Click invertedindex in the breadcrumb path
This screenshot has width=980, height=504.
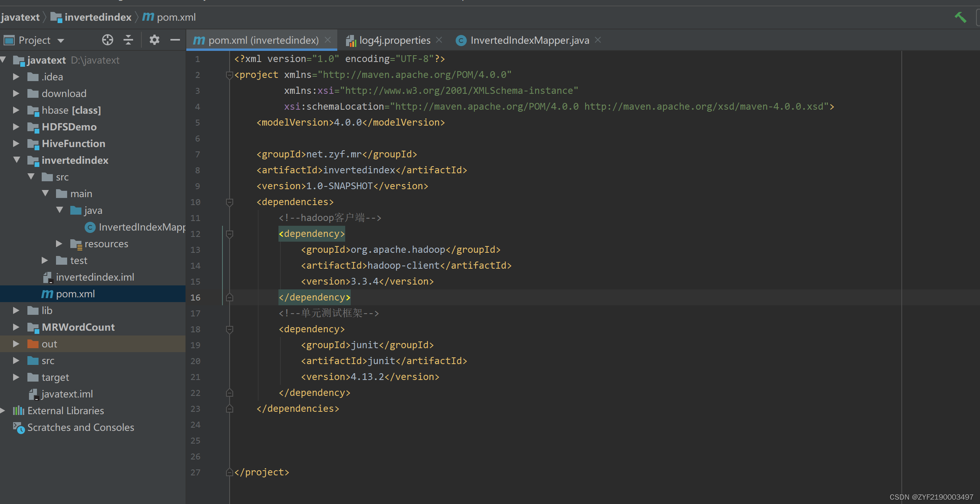point(98,17)
